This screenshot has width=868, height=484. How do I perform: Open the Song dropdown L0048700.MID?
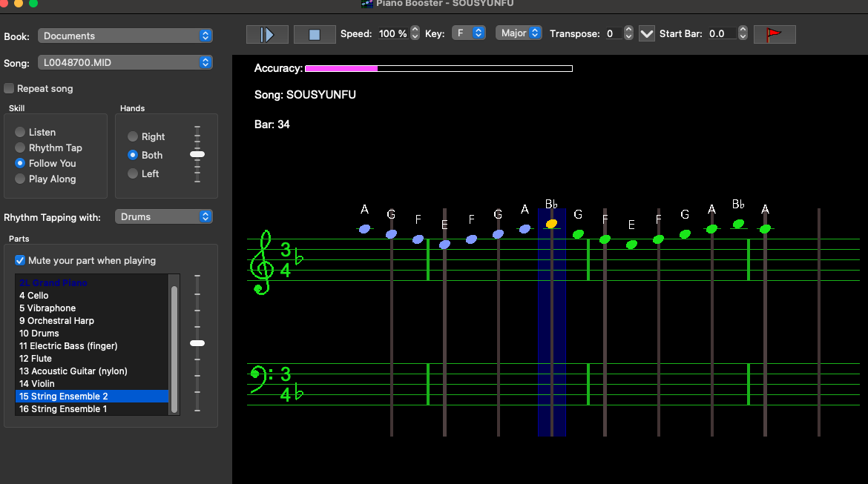click(125, 62)
